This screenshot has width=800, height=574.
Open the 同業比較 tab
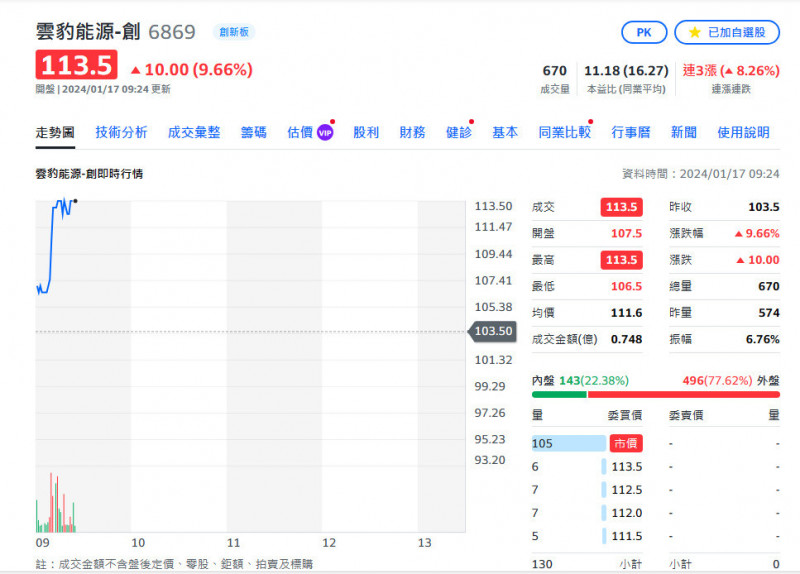tap(565, 133)
